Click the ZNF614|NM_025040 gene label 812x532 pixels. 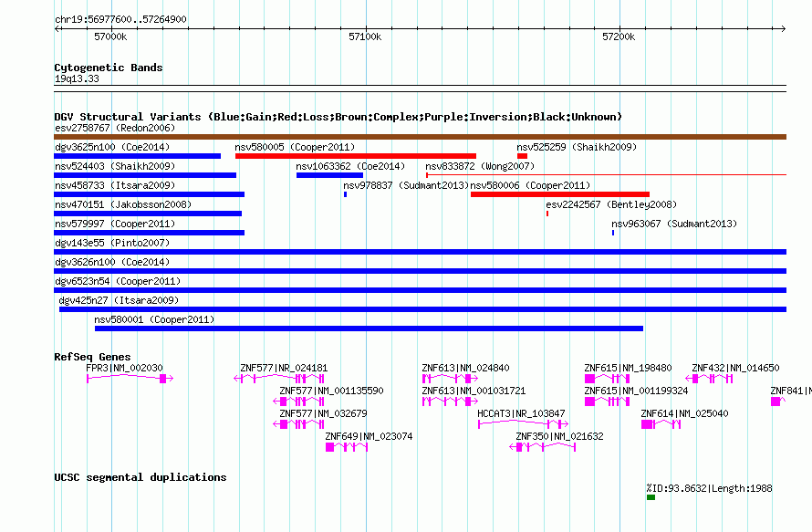tap(684, 413)
